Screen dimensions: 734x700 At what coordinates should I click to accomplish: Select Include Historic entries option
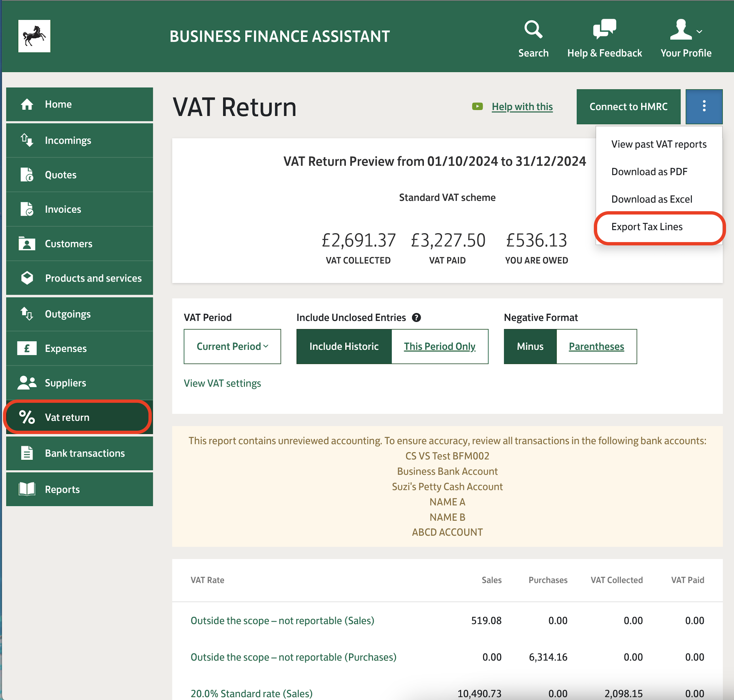point(344,346)
